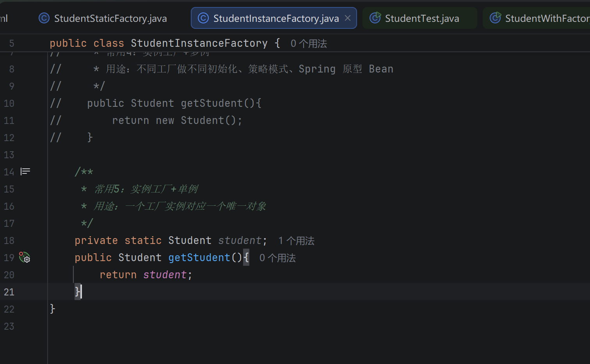Image resolution: width=590 pixels, height=364 pixels.
Task: Click the Student return type on line 19
Action: (140, 258)
